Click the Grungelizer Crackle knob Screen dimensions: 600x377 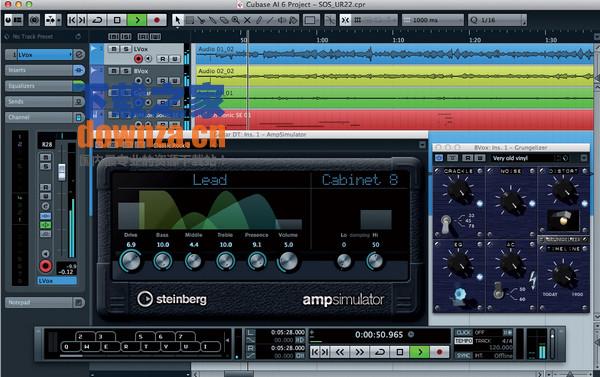[x=459, y=191]
